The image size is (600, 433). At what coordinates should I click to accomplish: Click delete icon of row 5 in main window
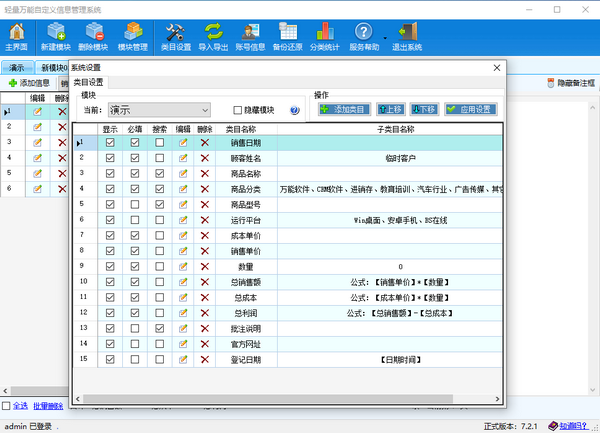[x=62, y=174]
